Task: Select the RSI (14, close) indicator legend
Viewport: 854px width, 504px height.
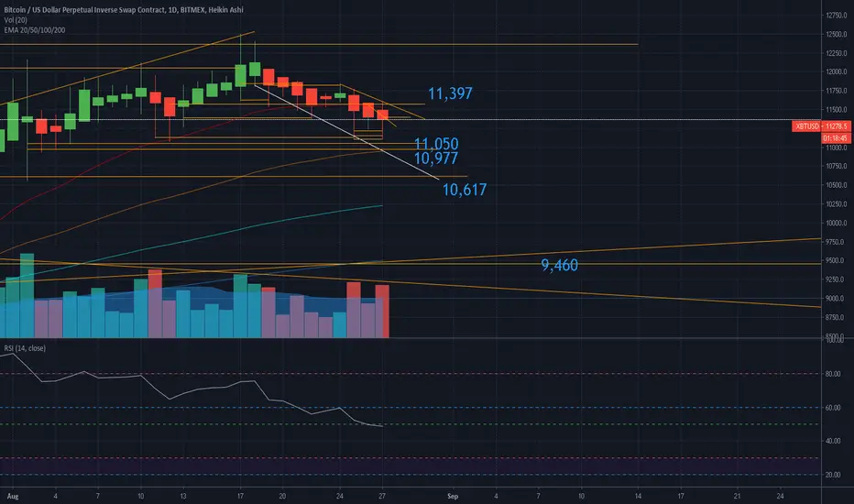Action: tap(25, 348)
